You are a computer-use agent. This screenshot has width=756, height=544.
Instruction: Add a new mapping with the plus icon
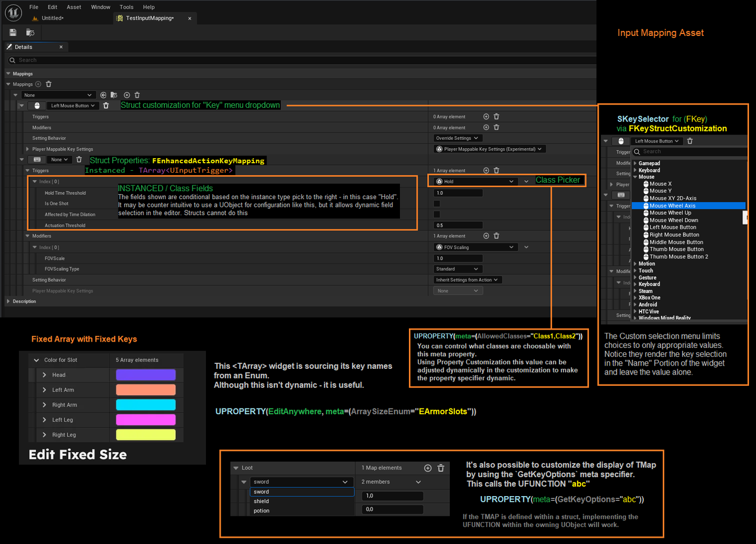[38, 84]
